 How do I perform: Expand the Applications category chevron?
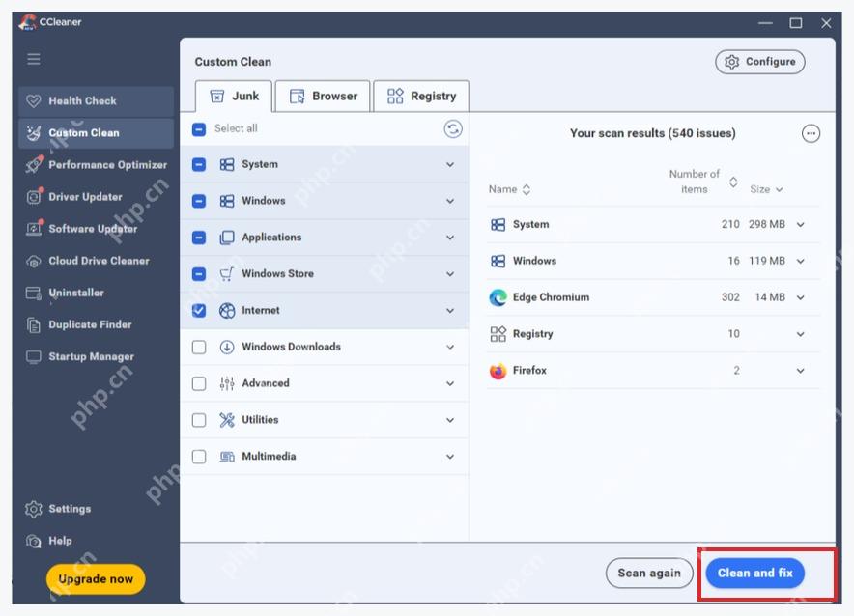coord(450,238)
